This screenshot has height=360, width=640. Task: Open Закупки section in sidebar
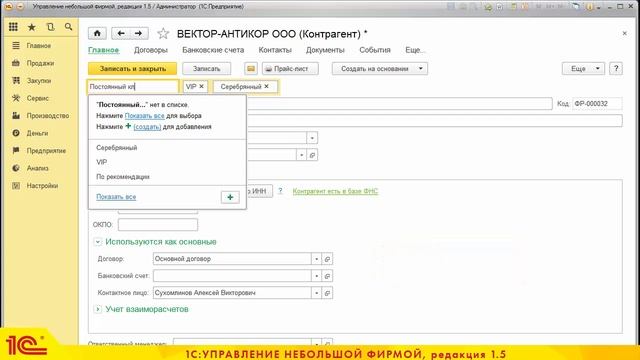[39, 81]
